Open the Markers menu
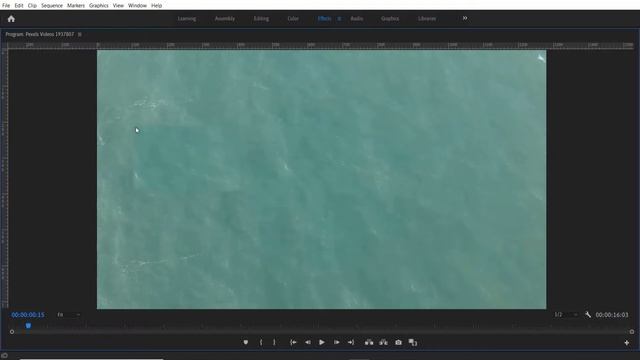This screenshot has height=360, width=640. (x=76, y=6)
